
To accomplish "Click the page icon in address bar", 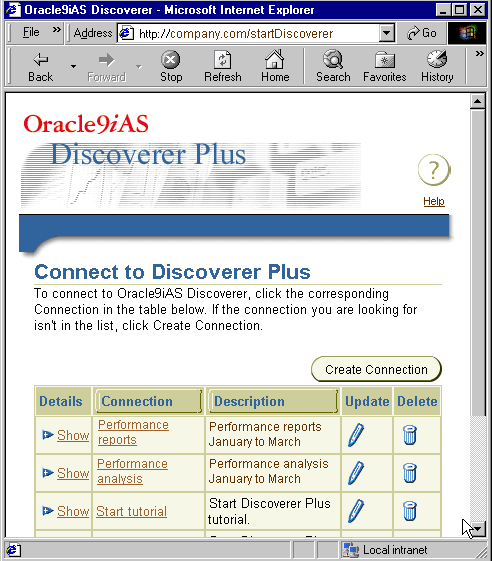I will tap(126, 33).
